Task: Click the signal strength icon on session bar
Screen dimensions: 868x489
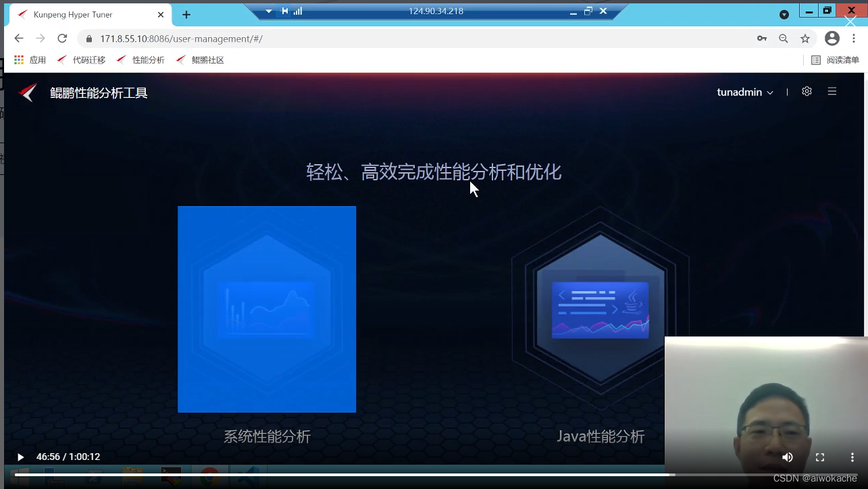Action: coord(297,11)
